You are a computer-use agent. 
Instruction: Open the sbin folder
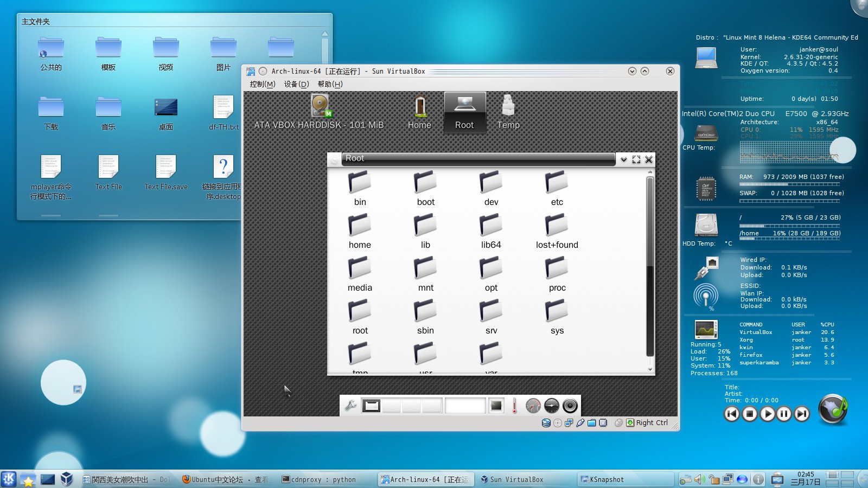pyautogui.click(x=425, y=317)
